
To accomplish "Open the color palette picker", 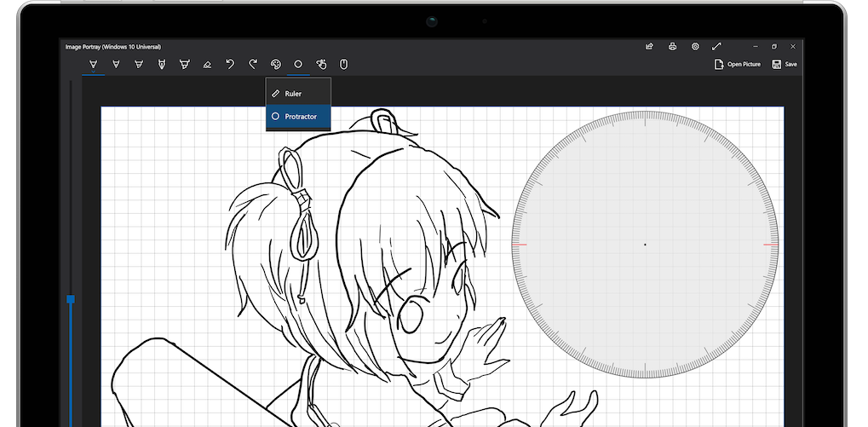I will (x=275, y=64).
